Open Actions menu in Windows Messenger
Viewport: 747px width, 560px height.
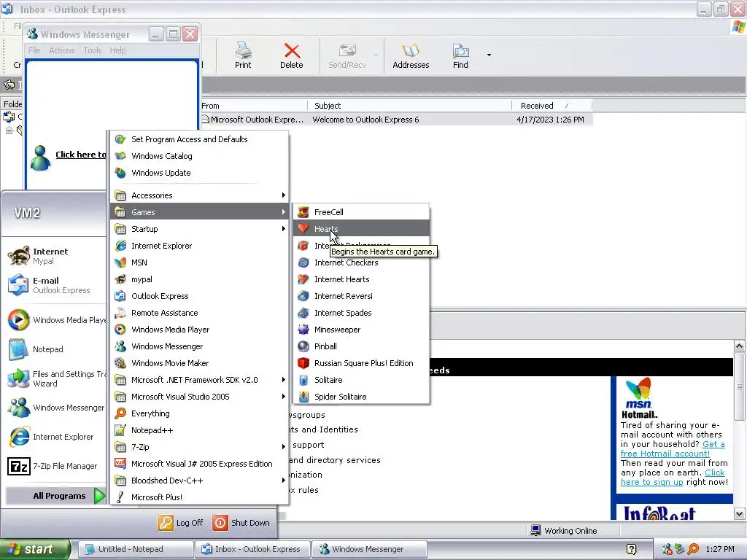(62, 50)
